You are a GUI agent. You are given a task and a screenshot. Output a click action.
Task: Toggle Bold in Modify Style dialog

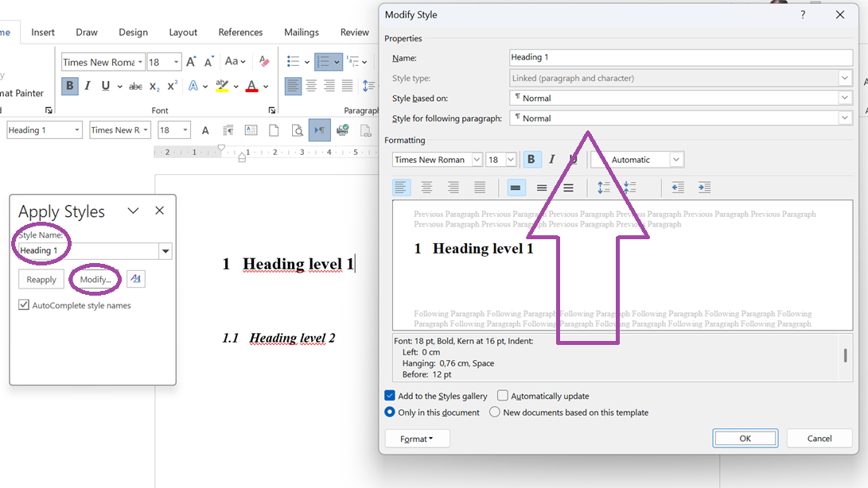click(531, 159)
